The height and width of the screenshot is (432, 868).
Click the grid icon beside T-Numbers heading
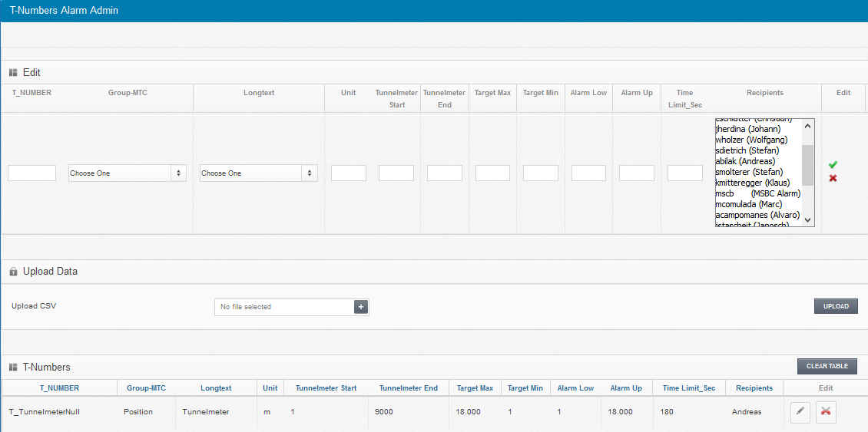click(x=13, y=368)
